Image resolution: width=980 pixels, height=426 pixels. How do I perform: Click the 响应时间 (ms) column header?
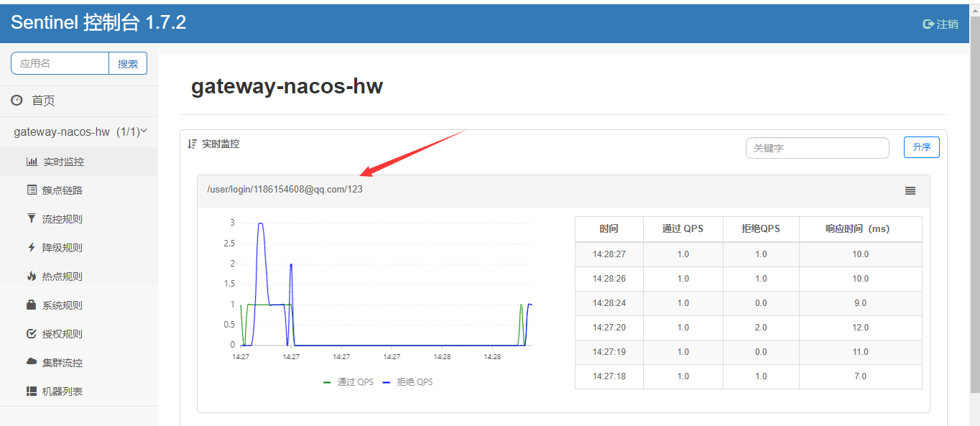[861, 229]
